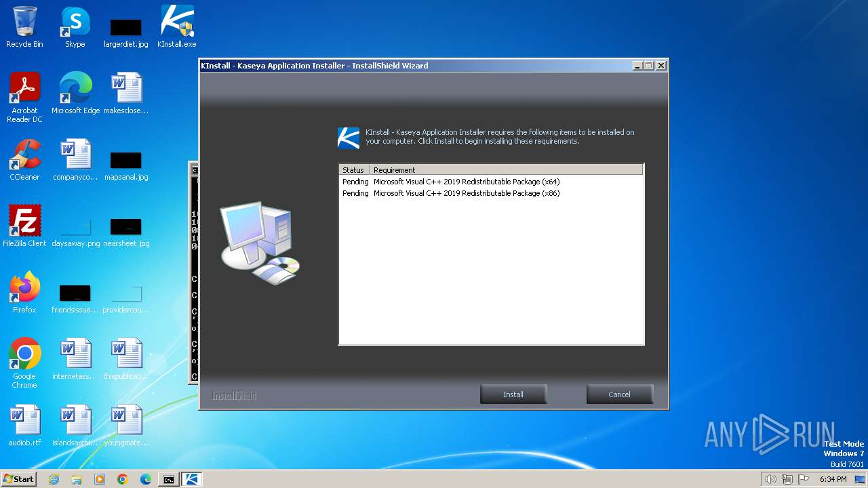The width and height of the screenshot is (868, 488).
Task: Select the Firefox desktop shortcut
Action: pos(24,293)
